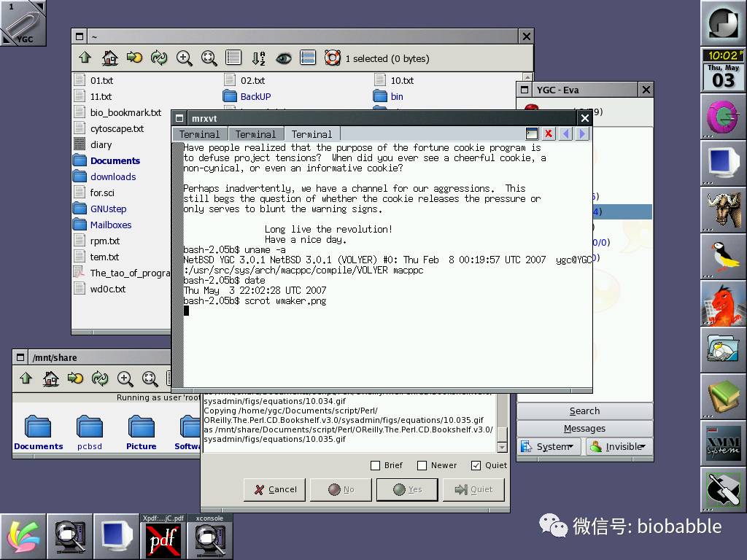Image resolution: width=747 pixels, height=560 pixels.
Task: Check the Newer checkbox
Action: [422, 465]
